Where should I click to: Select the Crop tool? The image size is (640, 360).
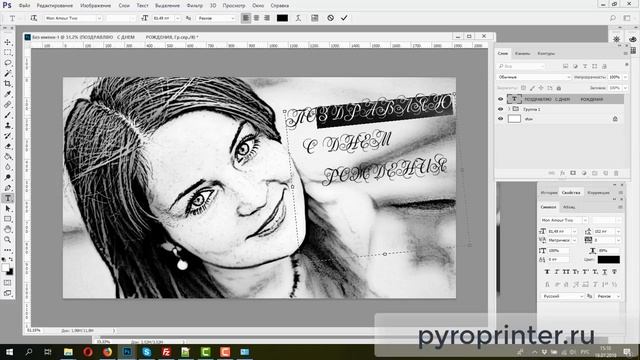coord(8,84)
